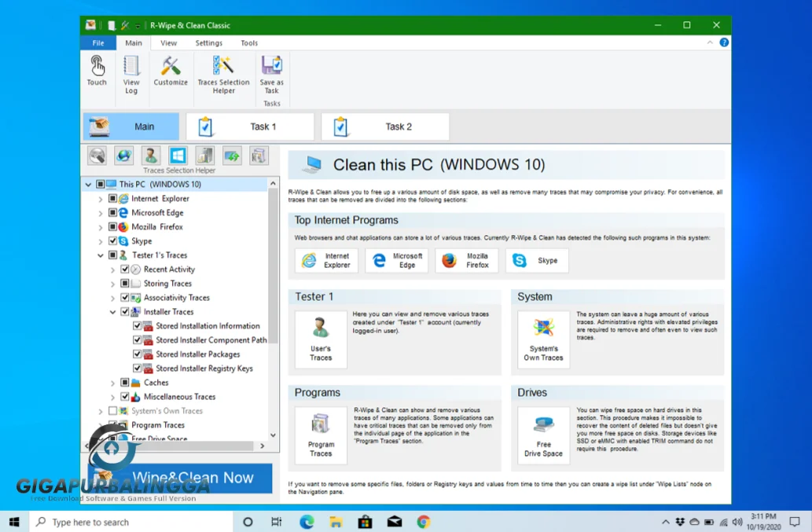This screenshot has height=532, width=812.
Task: Select the last wipe list helper icon
Action: [259, 156]
